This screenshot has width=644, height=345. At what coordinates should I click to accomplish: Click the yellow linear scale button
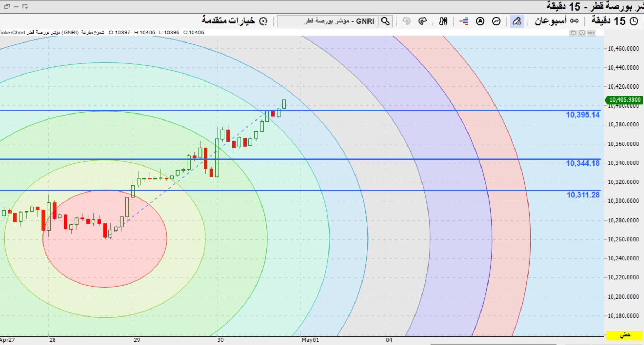pyautogui.click(x=625, y=335)
